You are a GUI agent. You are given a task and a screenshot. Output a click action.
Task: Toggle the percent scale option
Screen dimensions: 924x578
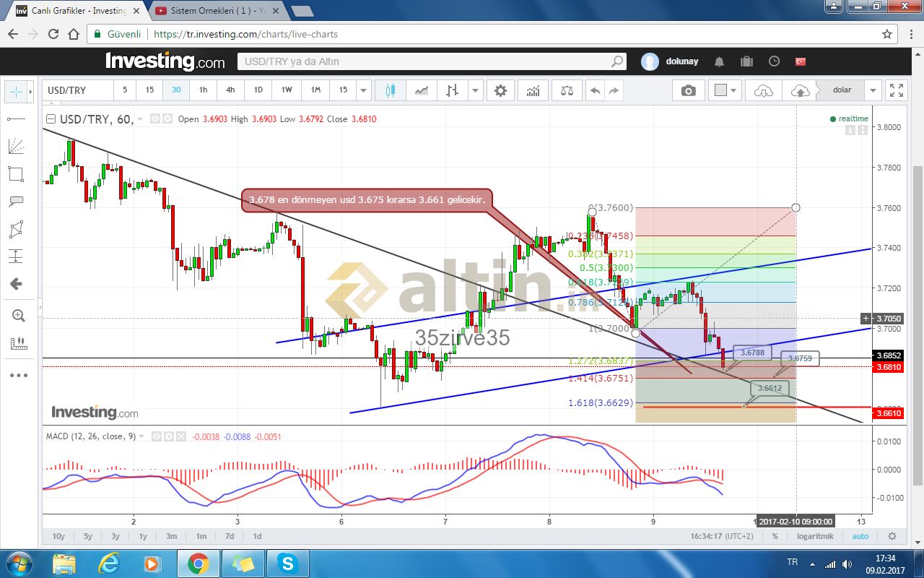point(775,536)
